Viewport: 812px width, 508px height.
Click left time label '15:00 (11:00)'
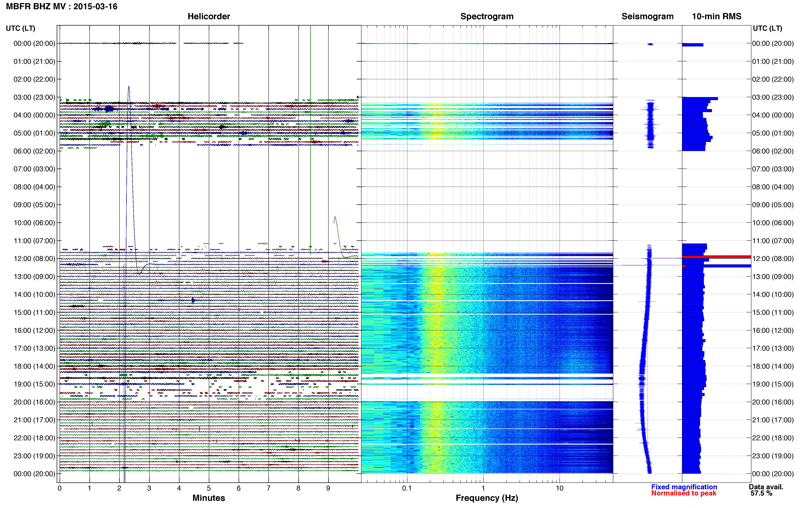[x=34, y=312]
